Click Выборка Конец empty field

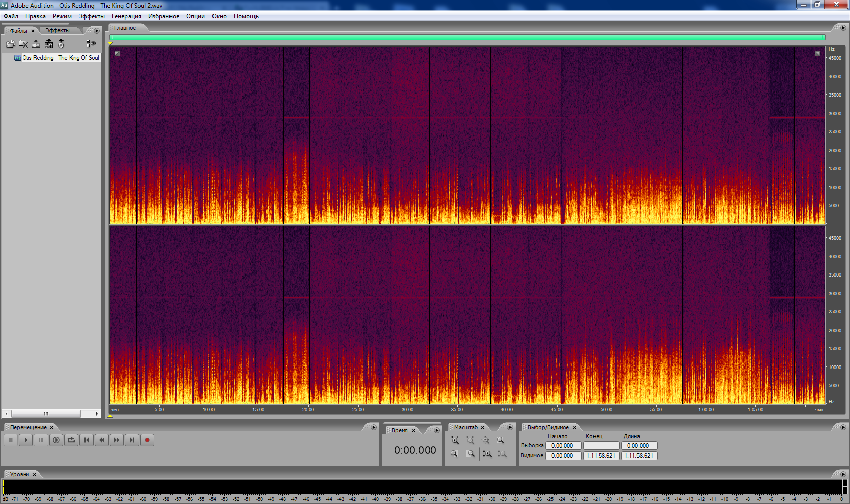coord(601,446)
